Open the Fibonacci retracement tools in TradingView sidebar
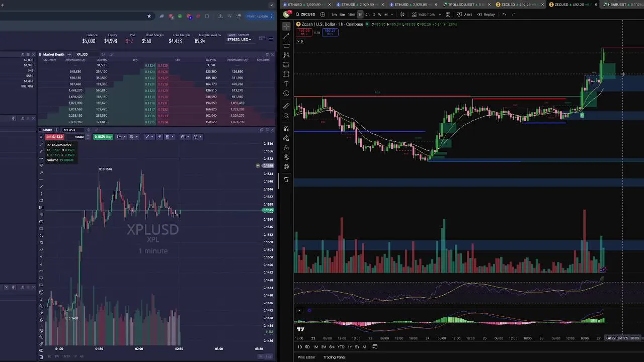 pos(286,45)
